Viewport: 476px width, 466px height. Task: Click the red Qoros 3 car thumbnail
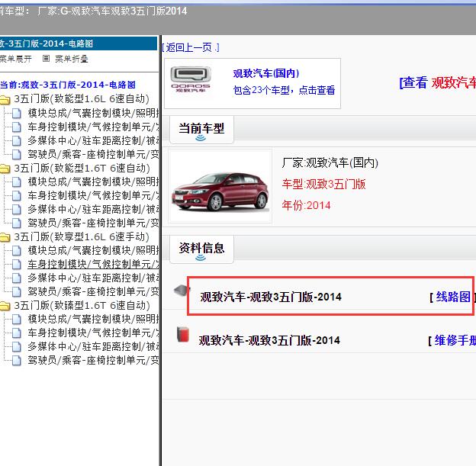pyautogui.click(x=220, y=187)
